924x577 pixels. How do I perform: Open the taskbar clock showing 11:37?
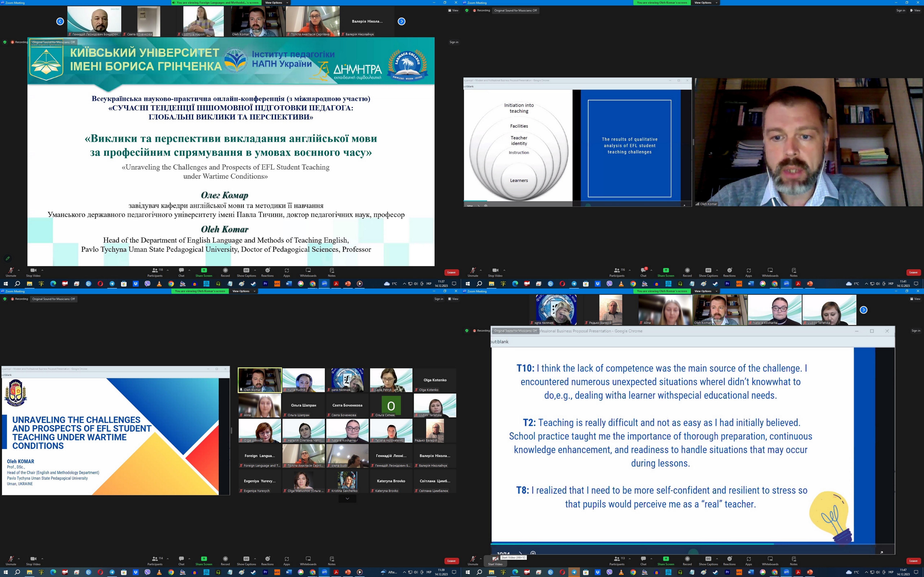pyautogui.click(x=441, y=283)
